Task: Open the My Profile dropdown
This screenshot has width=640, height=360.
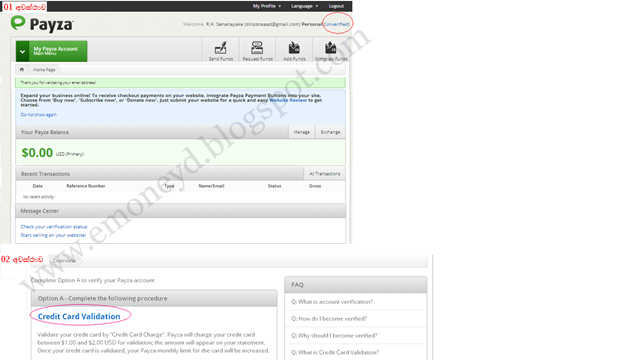Action: [x=267, y=6]
